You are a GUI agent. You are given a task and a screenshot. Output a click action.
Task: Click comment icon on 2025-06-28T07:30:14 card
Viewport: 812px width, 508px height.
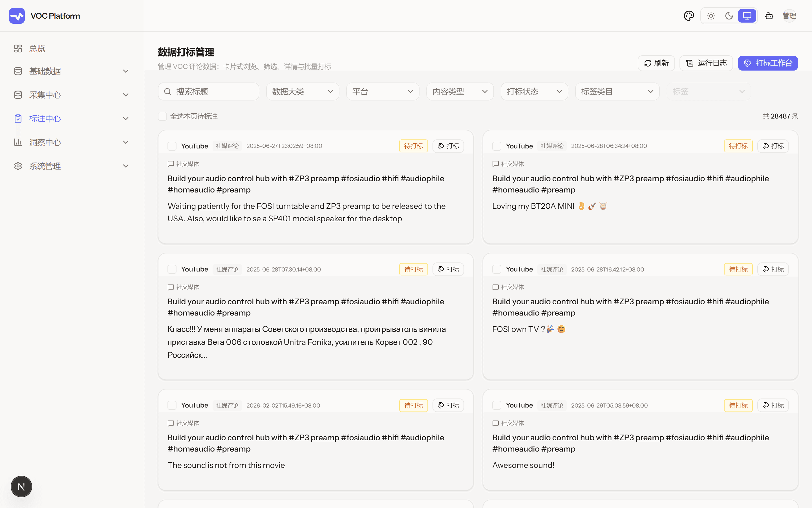coord(171,287)
